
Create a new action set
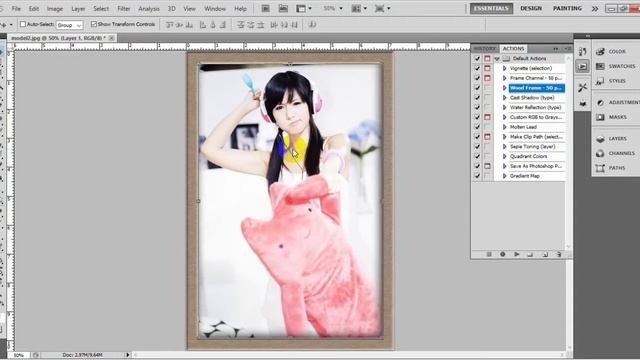point(530,254)
